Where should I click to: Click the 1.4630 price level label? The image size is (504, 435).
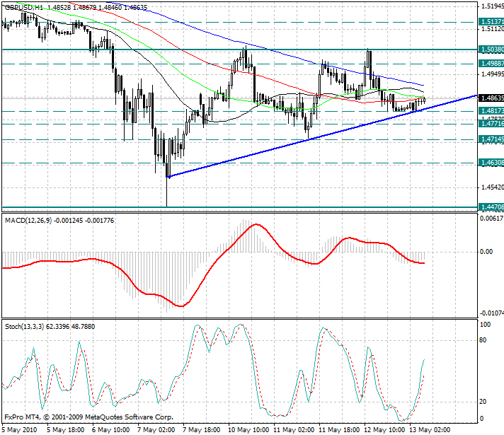[x=491, y=163]
